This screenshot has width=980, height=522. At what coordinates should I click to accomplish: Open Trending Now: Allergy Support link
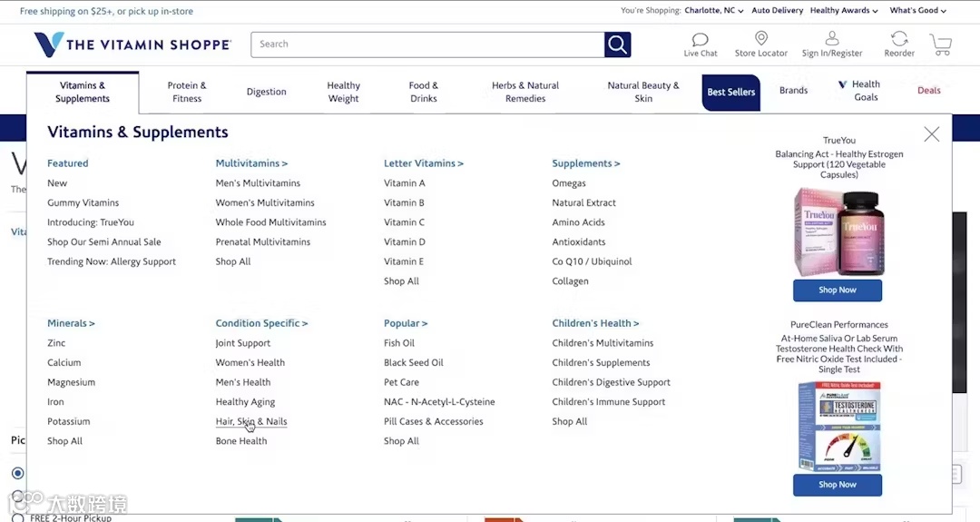[112, 261]
